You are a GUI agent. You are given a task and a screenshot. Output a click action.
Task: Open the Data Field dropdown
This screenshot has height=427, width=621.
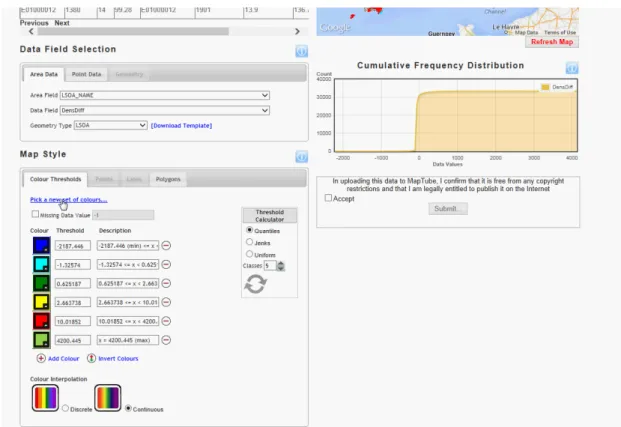click(165, 111)
